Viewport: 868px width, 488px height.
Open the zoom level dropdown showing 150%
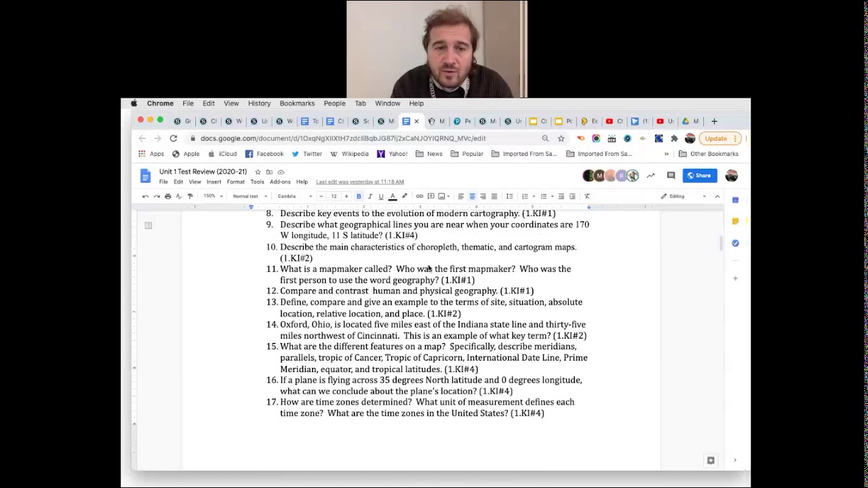pyautogui.click(x=213, y=197)
